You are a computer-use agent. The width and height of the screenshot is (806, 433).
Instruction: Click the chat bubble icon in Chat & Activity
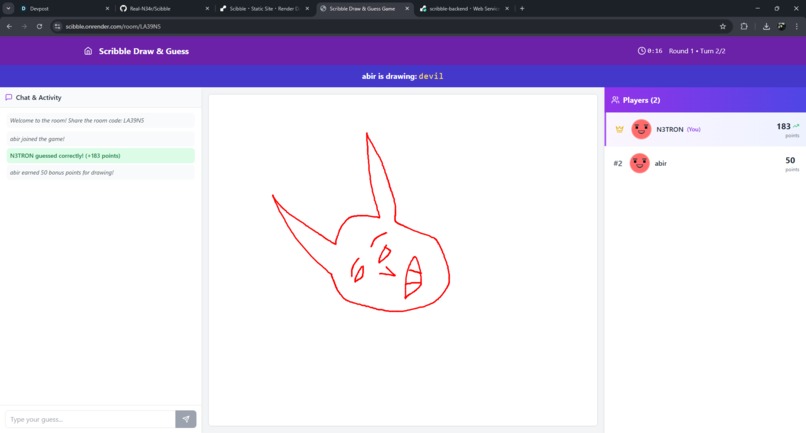tap(9, 97)
